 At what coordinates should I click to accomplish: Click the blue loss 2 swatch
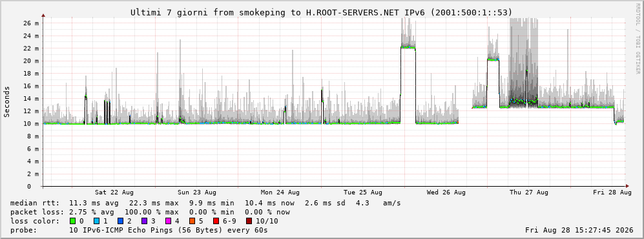[120, 221]
